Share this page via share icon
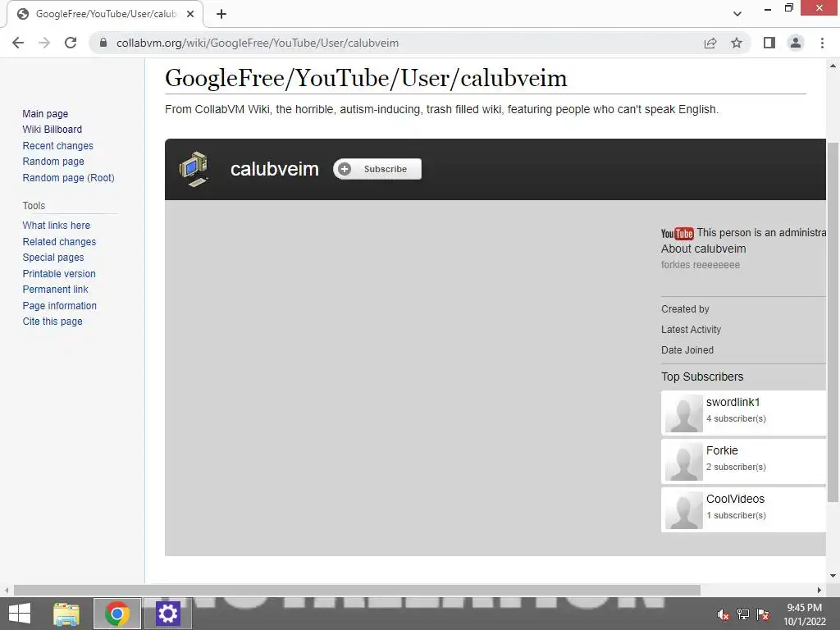Screen dimensions: 840x630 [x=710, y=43]
